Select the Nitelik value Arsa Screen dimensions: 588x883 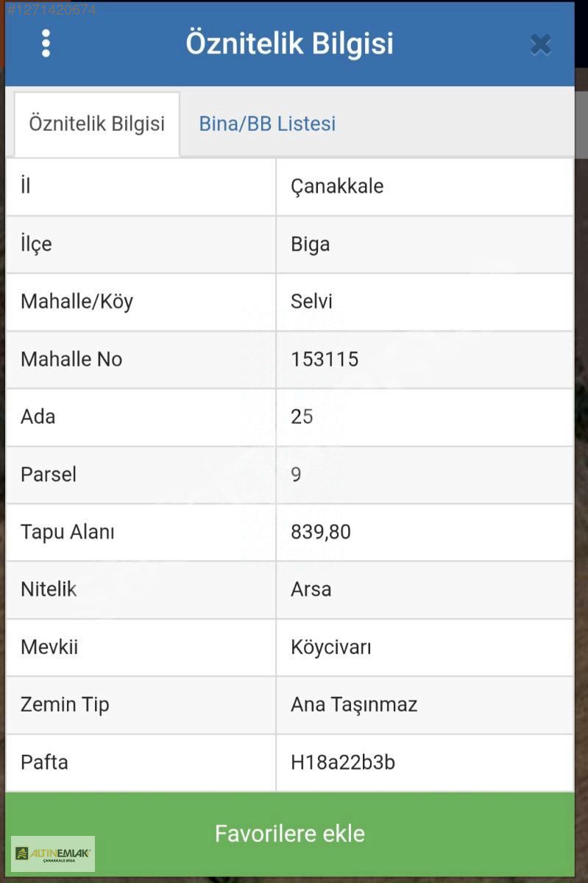pyautogui.click(x=311, y=589)
